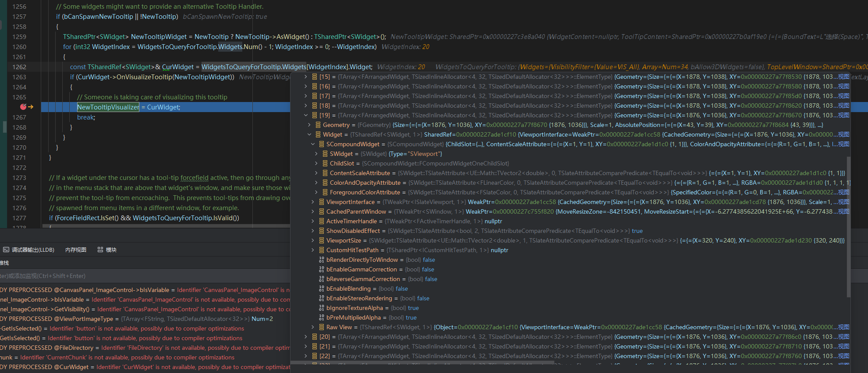Click the CustomHitTestPath field icon
Viewport: 868px width, 373px height.
pyautogui.click(x=322, y=250)
